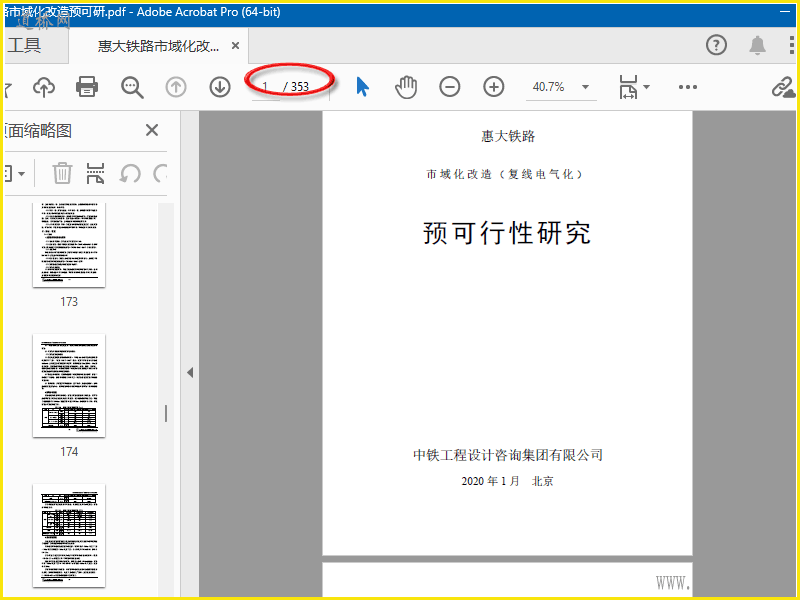The image size is (800, 600).
Task: Click the 40.7% zoom value field
Action: pos(549,87)
